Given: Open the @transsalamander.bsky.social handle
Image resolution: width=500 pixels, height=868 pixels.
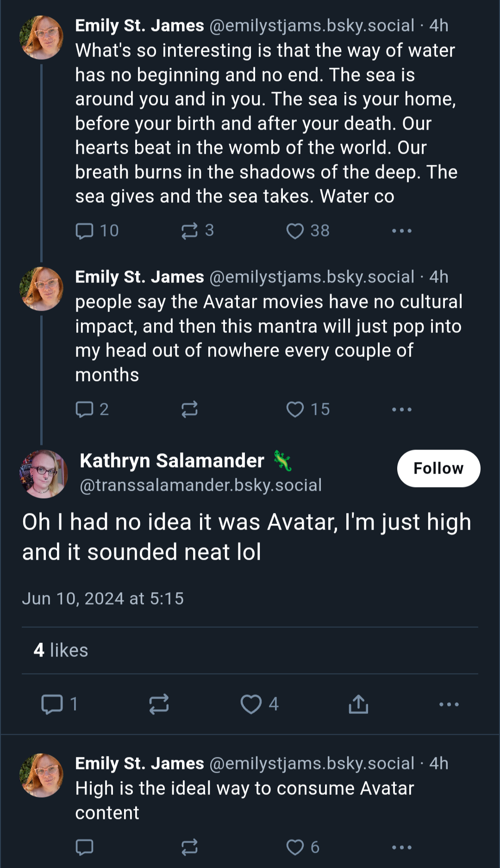Looking at the screenshot, I should coord(201,485).
